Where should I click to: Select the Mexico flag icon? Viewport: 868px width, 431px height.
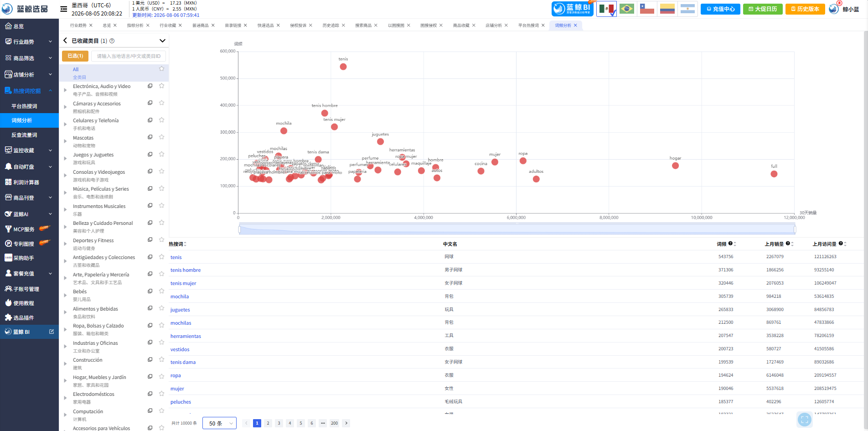click(x=606, y=9)
